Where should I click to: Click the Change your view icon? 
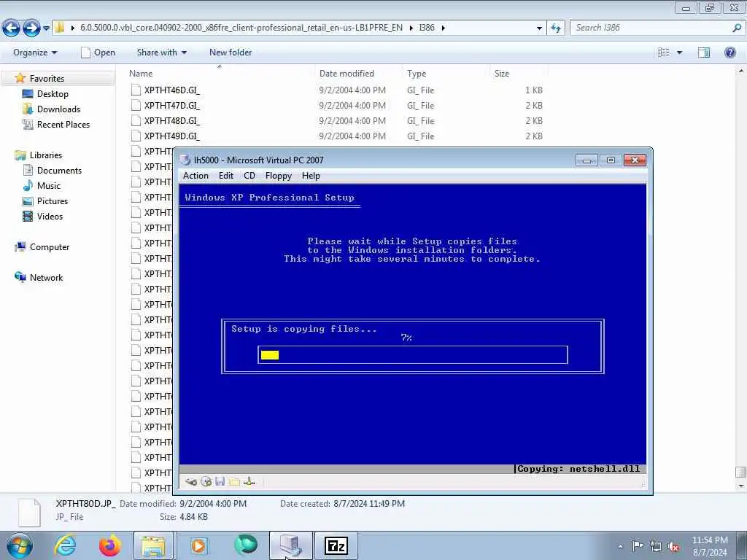(x=664, y=52)
